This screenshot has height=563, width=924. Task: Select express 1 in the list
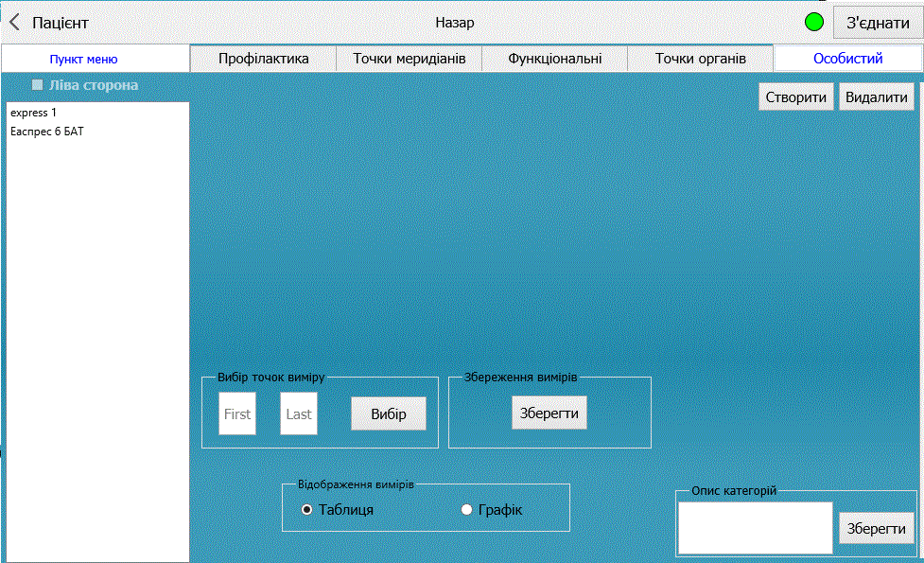click(x=34, y=113)
